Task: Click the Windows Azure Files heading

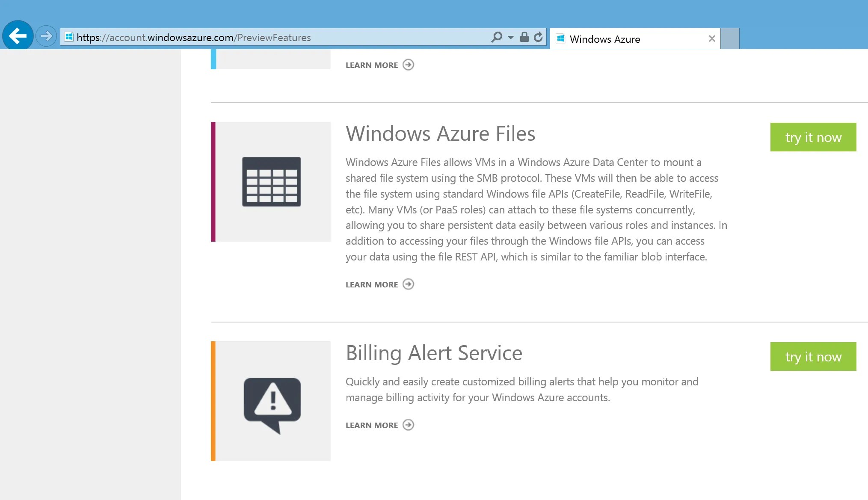Action: click(440, 133)
